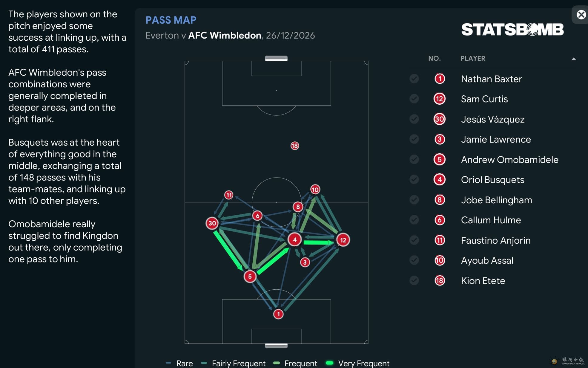Viewport: 588px width, 368px height.
Task: Click player node 30 on the pitch
Action: (x=212, y=223)
